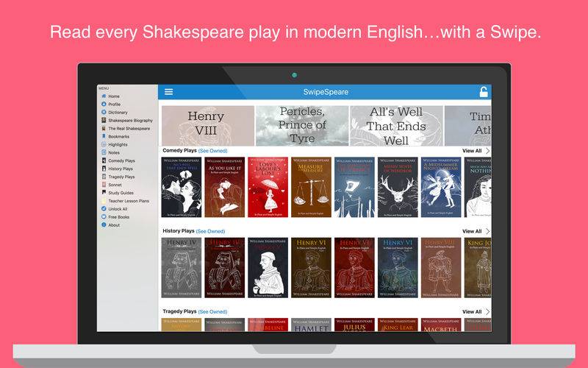Viewport: 588px width, 368px height.
Task: View All in the Comedy Plays row
Action: coord(476,151)
